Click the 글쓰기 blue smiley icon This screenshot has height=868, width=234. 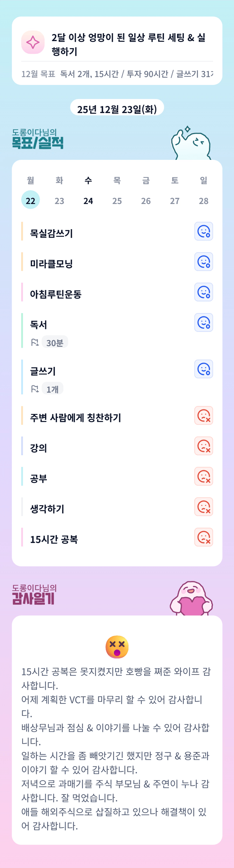coord(203,369)
